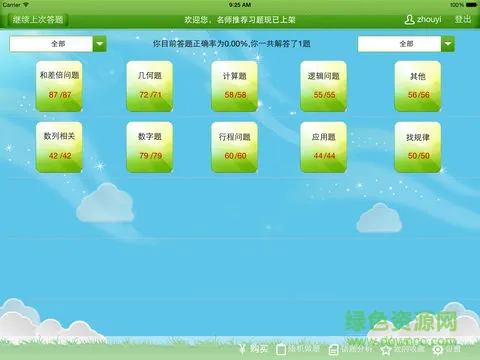Image resolution: width=480 pixels, height=360 pixels.
Task: Click the left 全部 selection field
Action: tap(51, 44)
